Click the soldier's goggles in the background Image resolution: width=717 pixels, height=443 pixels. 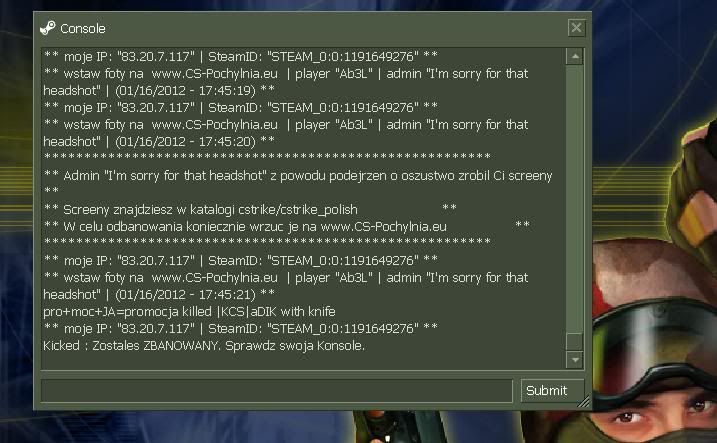(x=655, y=336)
